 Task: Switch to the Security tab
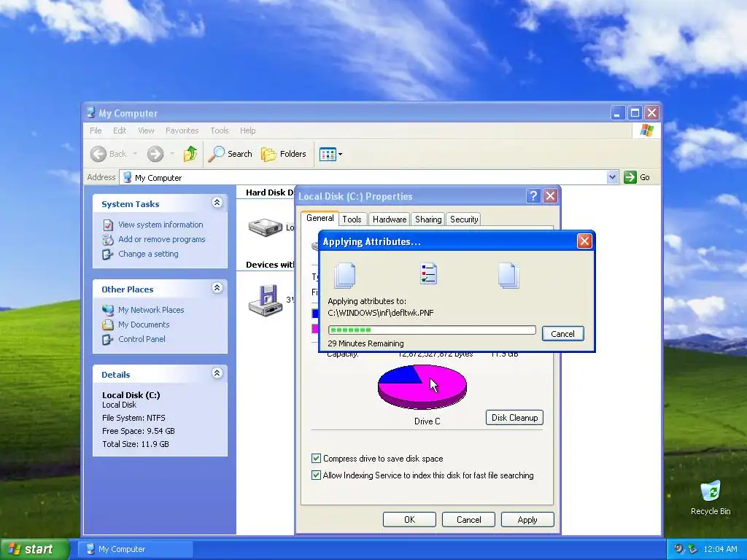tap(463, 219)
